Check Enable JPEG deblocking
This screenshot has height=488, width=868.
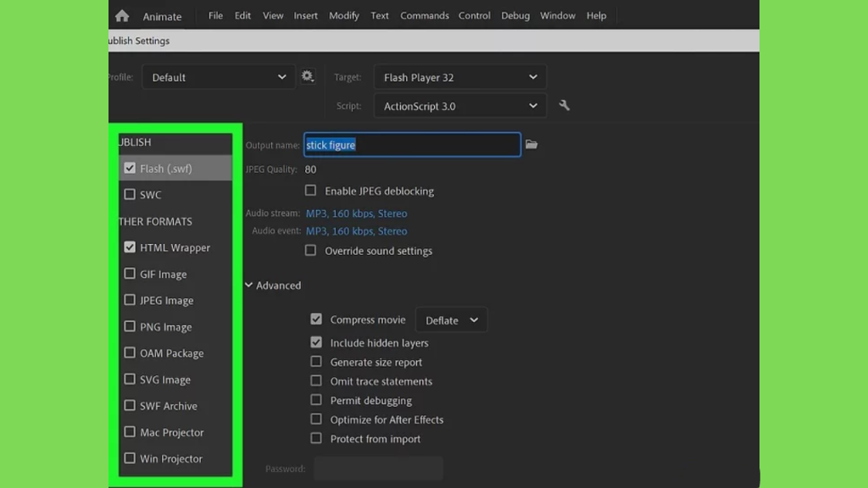tap(310, 191)
